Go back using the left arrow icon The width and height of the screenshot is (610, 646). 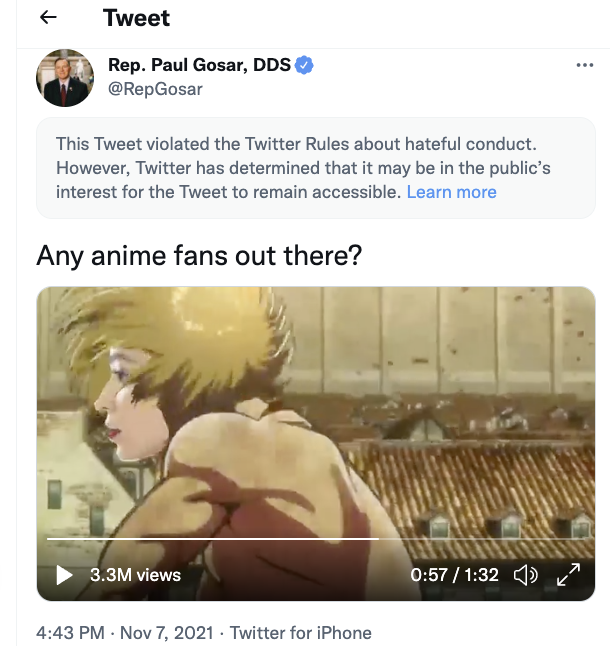(x=48, y=17)
